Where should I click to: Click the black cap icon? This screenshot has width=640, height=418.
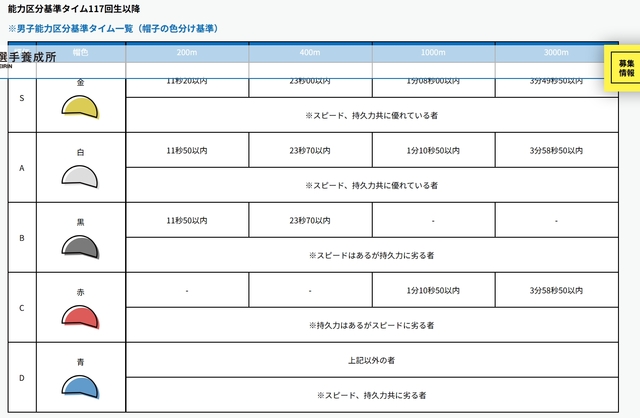click(x=80, y=246)
